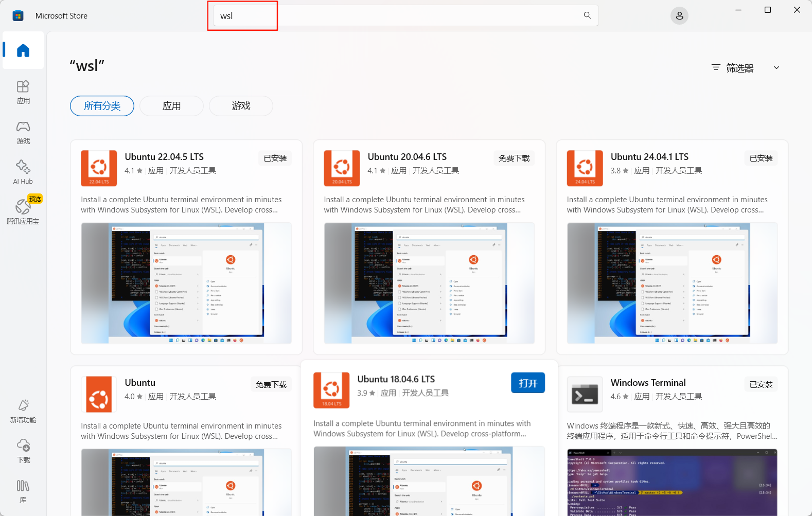Click 已安装 badge on Ubuntu 22.04.5 LTS
Image resolution: width=812 pixels, height=516 pixels.
coord(275,158)
